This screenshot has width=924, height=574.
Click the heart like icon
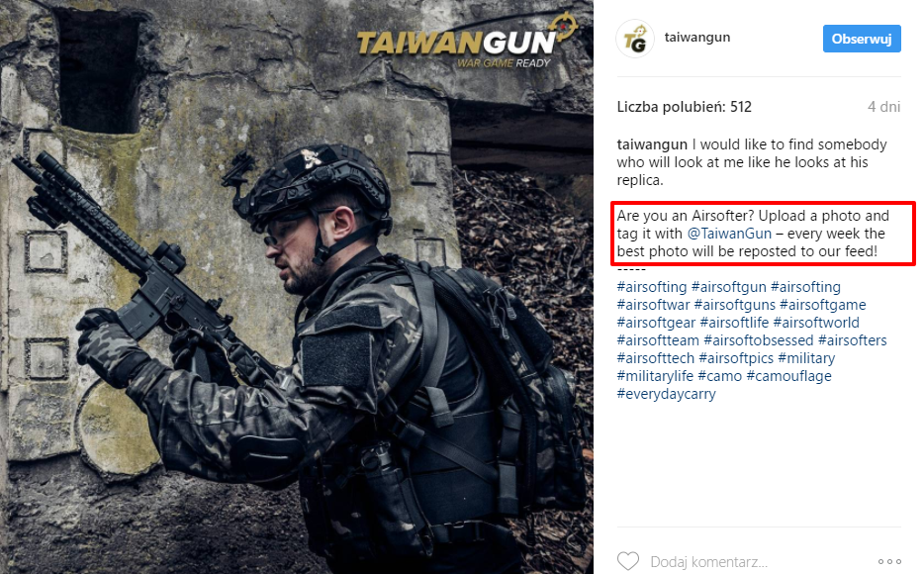pos(627,561)
